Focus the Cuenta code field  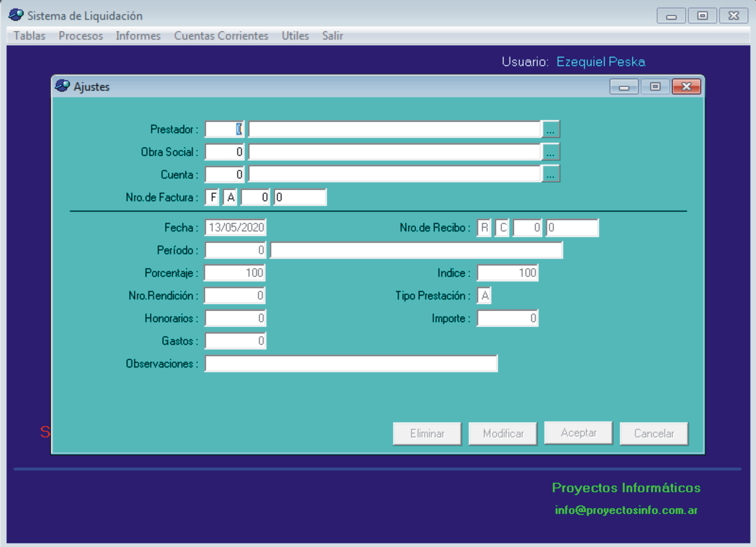[x=224, y=174]
